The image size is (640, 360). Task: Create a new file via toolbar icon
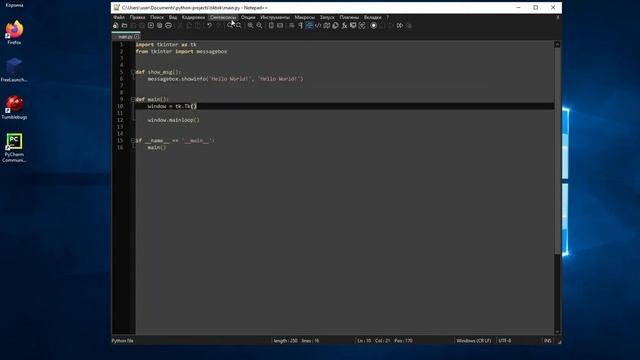[x=116, y=25]
